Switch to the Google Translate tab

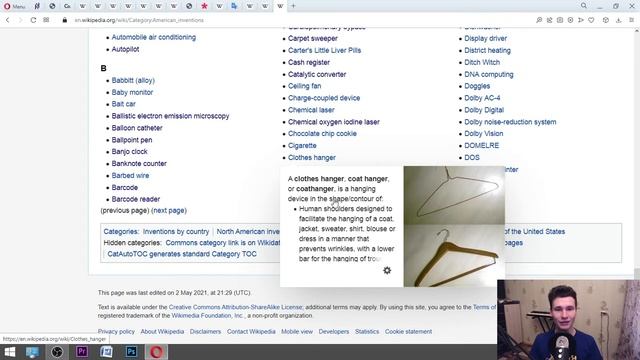[x=234, y=6]
